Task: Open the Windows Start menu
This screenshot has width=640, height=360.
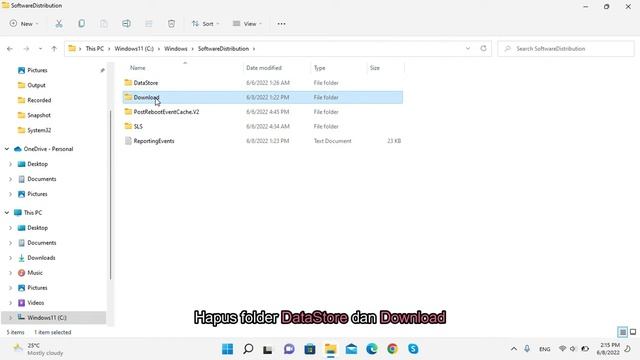Action: [227, 349]
